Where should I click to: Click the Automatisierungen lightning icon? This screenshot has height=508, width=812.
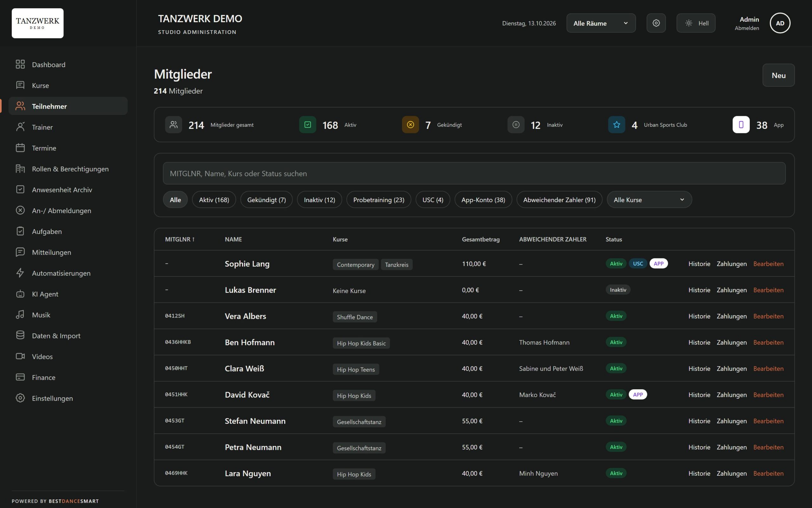20,272
